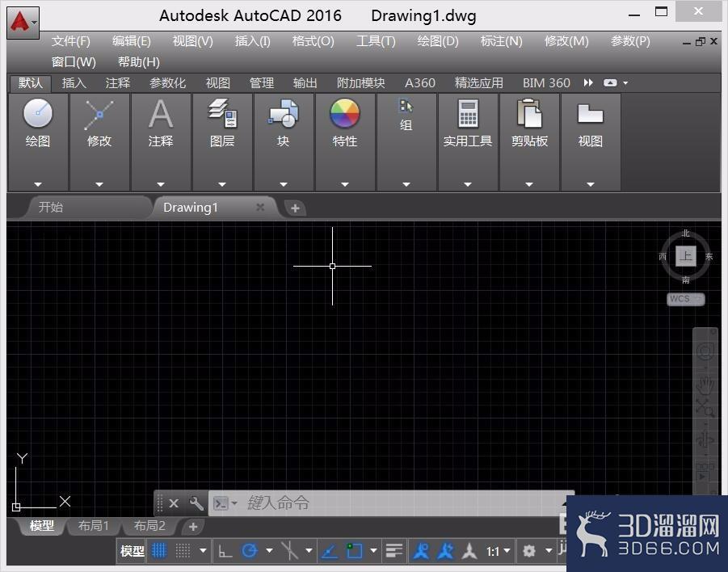Toggle snap mode dotted grid icon
This screenshot has width=728, height=572.
tap(183, 551)
